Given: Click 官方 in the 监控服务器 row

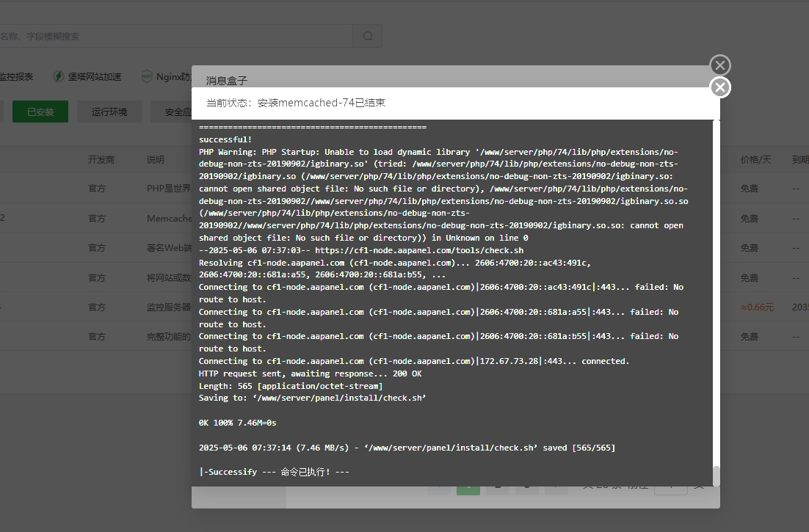Looking at the screenshot, I should [x=96, y=307].
